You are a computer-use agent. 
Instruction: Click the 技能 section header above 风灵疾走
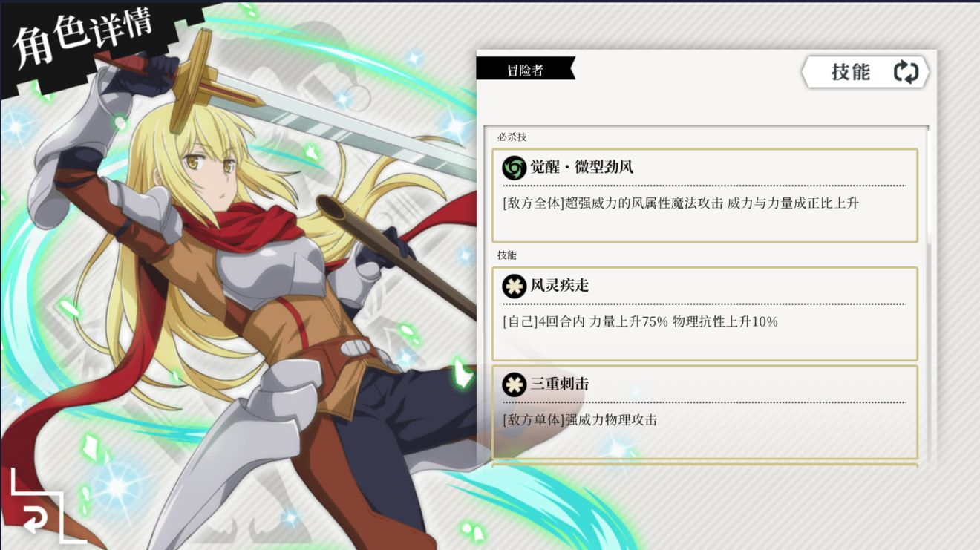pos(507,255)
